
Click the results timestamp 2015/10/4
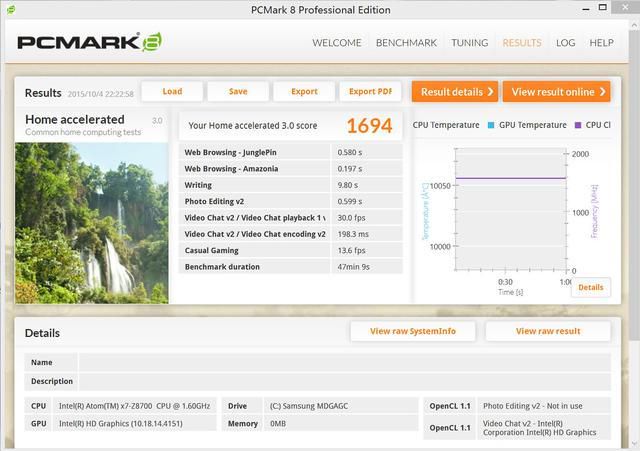click(x=100, y=94)
